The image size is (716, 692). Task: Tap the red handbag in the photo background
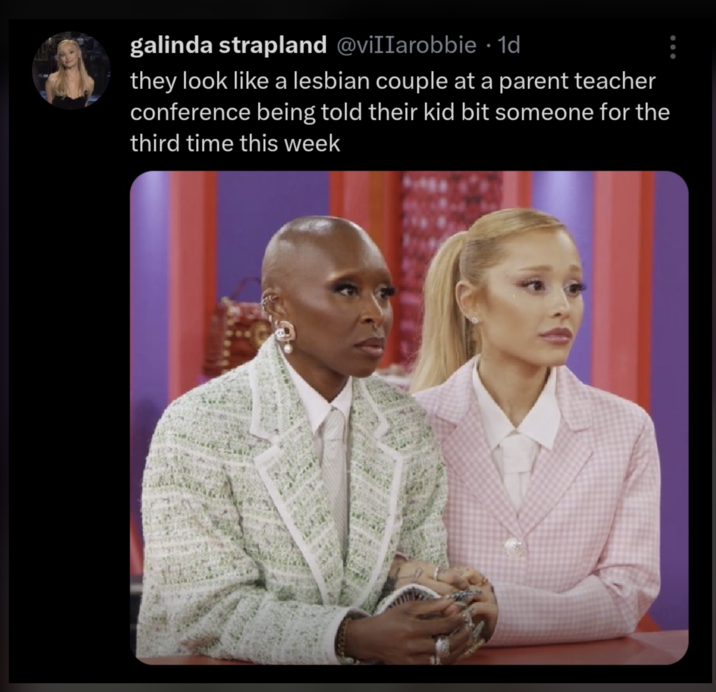(x=235, y=331)
